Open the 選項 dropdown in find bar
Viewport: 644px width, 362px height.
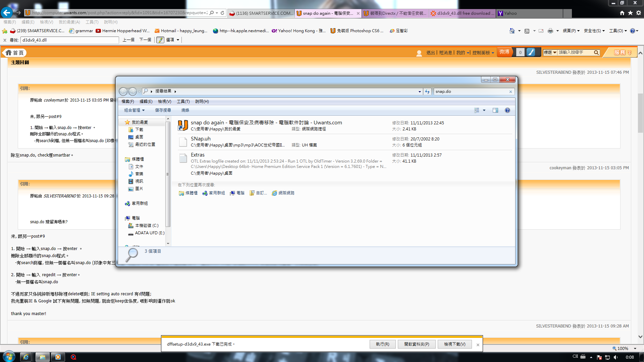pyautogui.click(x=173, y=40)
